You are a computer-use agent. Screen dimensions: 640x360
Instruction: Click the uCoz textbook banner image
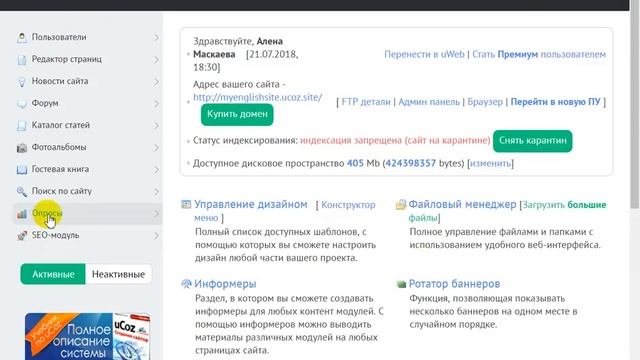tap(87, 336)
